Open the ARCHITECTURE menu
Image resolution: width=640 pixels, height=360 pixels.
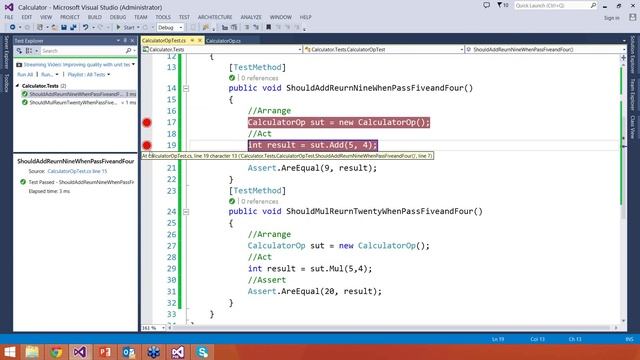[x=215, y=17]
